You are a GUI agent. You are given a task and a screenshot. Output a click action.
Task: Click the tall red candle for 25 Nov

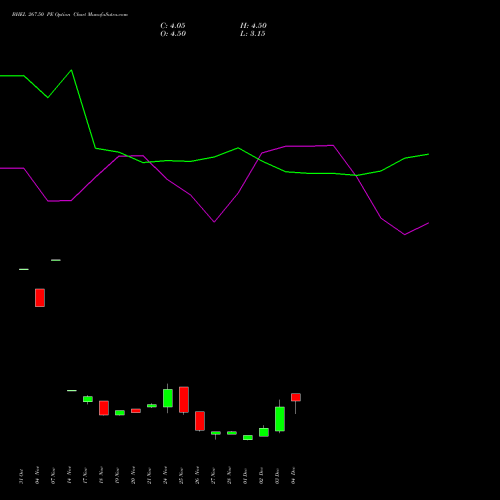click(x=184, y=400)
